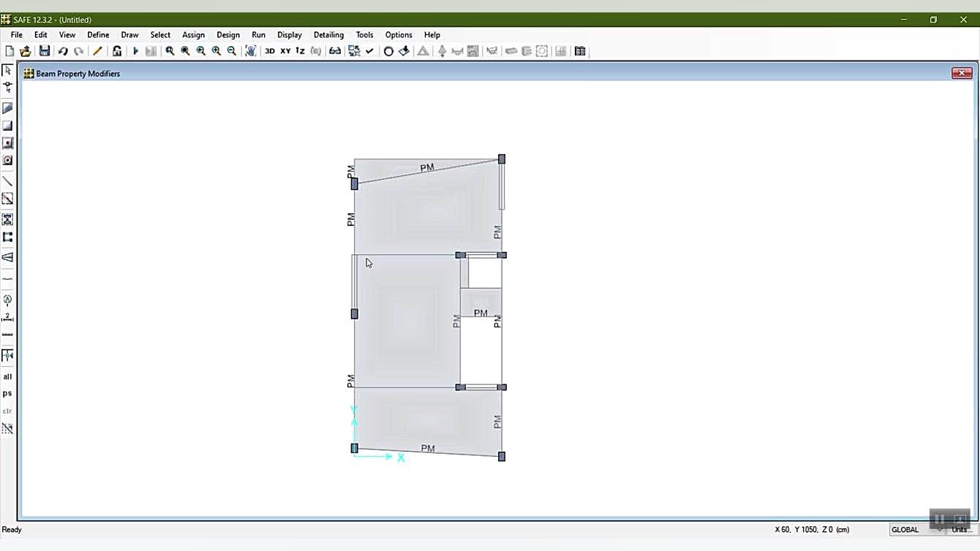Open the Assign menu
This screenshot has width=980, height=551.
coord(193,34)
